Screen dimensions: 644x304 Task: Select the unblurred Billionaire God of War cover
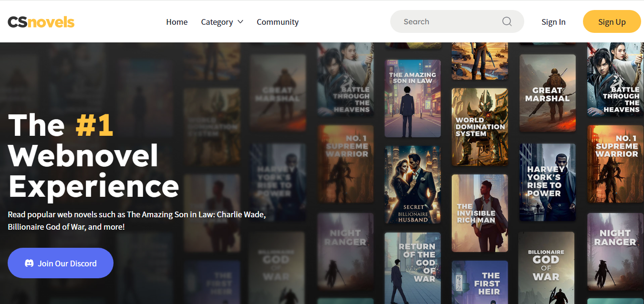(546, 268)
